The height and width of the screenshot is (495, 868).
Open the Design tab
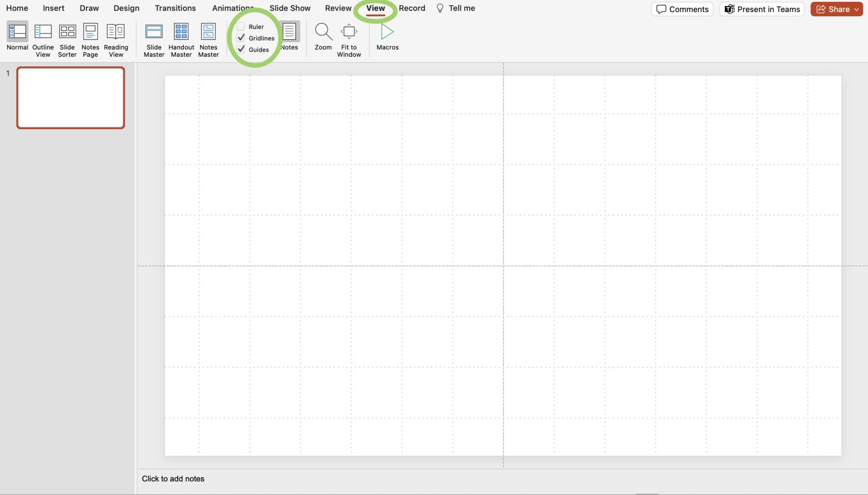click(x=126, y=8)
